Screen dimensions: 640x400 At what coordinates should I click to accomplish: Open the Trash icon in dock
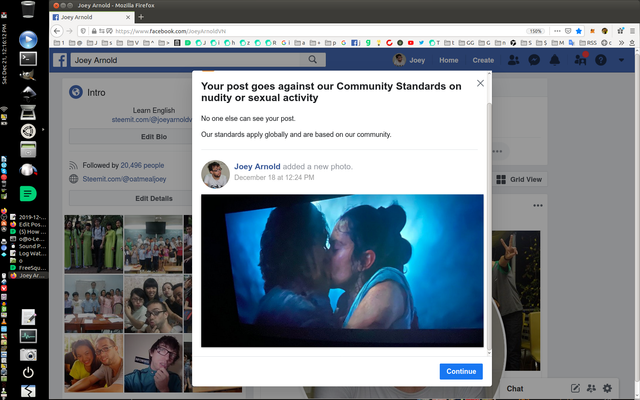tap(28, 9)
